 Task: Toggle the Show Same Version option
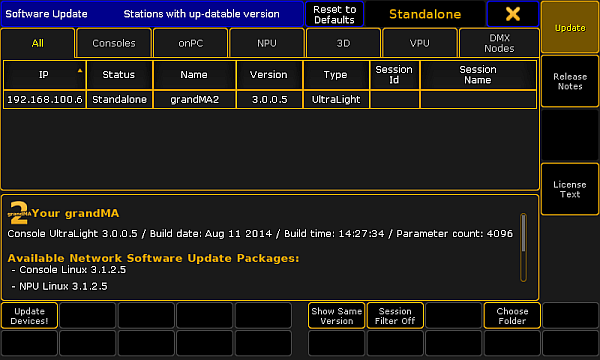(336, 316)
